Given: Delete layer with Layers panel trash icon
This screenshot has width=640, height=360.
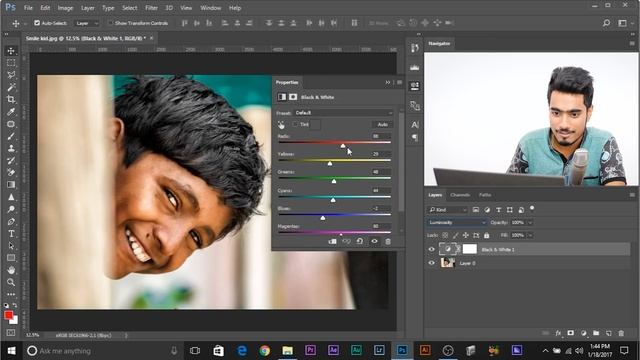Looking at the screenshot, I should tap(621, 333).
